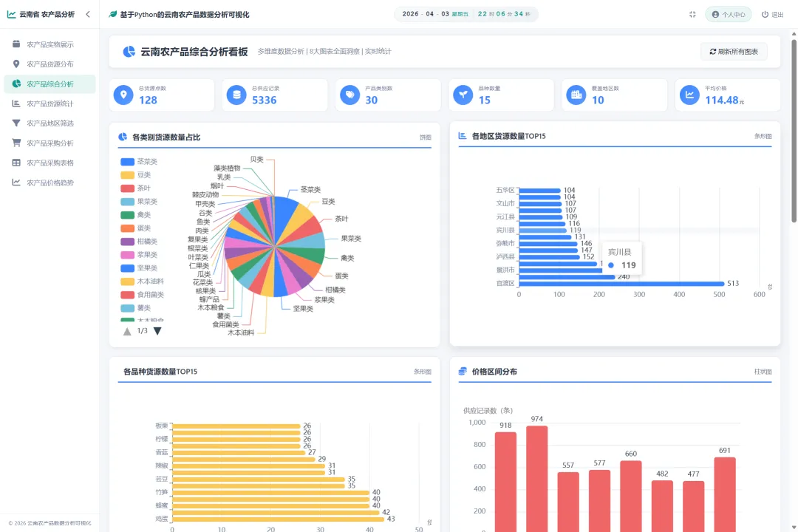
Task: Click map pin icon beside 农产品货源分布
Action: click(16, 64)
